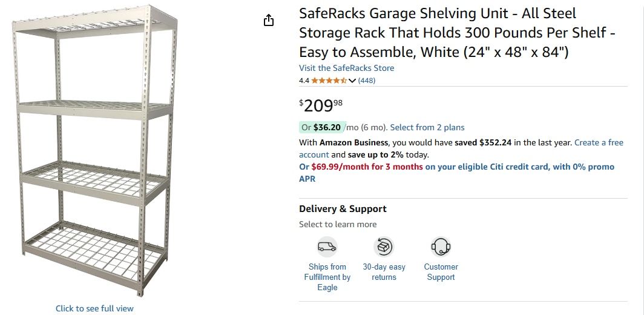Click the 'Customer Support' label
Viewport: 644px width, 315px height.
click(441, 272)
